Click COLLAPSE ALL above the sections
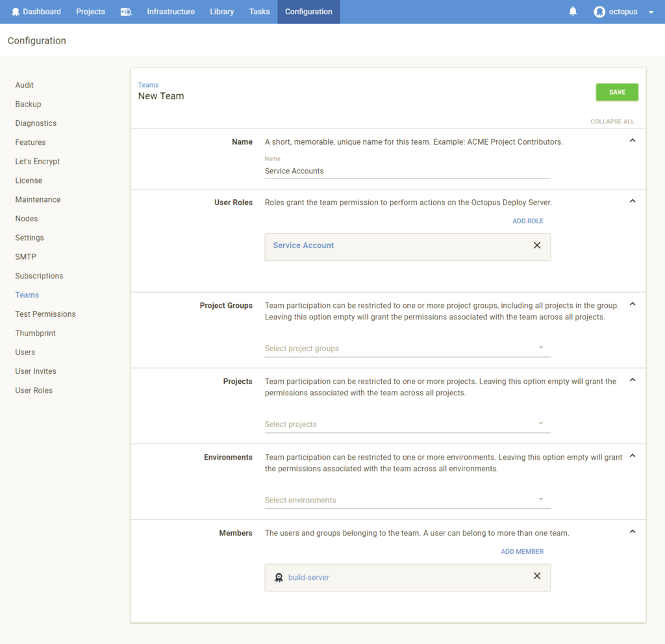 [612, 121]
